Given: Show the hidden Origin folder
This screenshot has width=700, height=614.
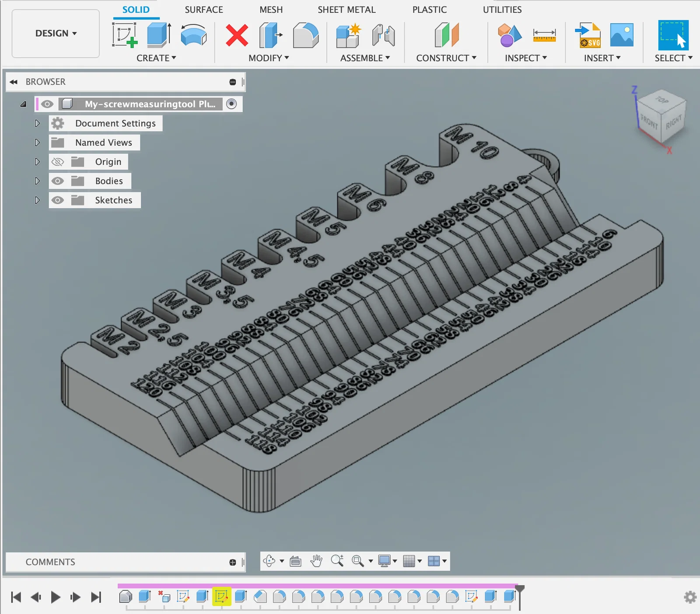Looking at the screenshot, I should pyautogui.click(x=58, y=162).
